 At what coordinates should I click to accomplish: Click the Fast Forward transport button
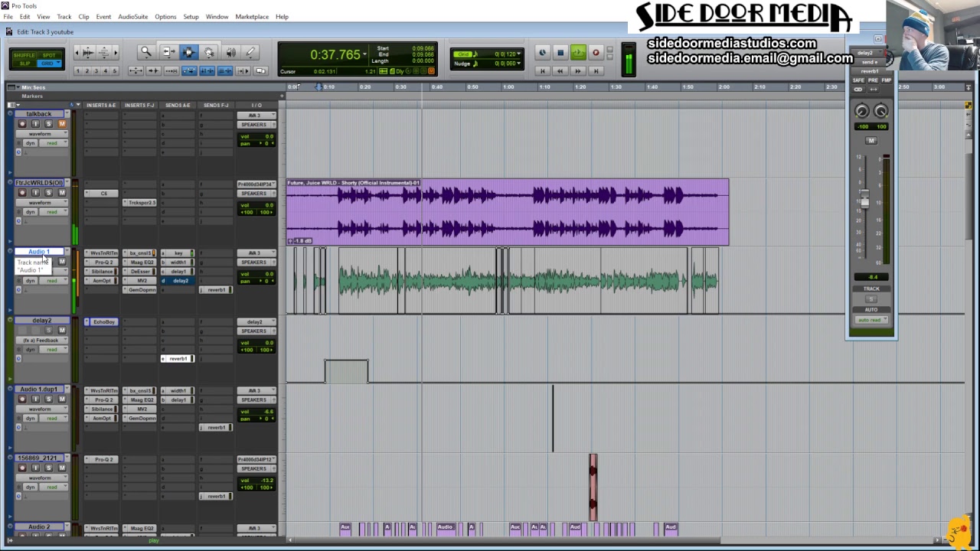578,70
